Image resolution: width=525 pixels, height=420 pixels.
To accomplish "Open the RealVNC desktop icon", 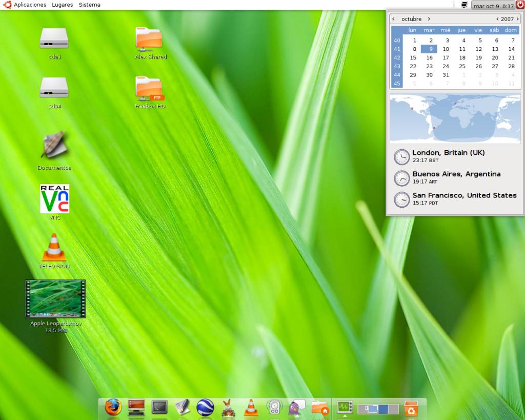I will click(54, 199).
